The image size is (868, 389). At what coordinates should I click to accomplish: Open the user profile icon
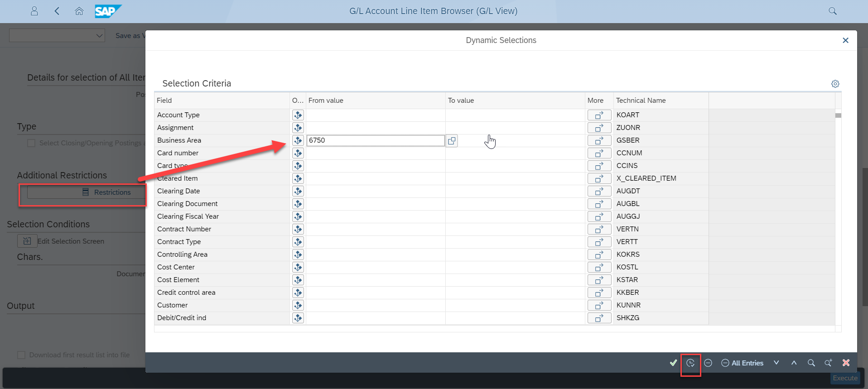pos(34,11)
